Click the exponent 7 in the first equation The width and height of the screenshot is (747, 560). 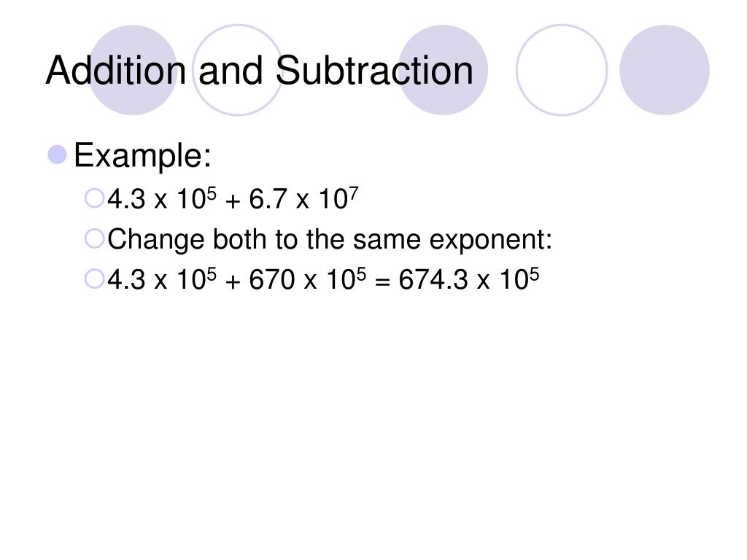pyautogui.click(x=354, y=194)
